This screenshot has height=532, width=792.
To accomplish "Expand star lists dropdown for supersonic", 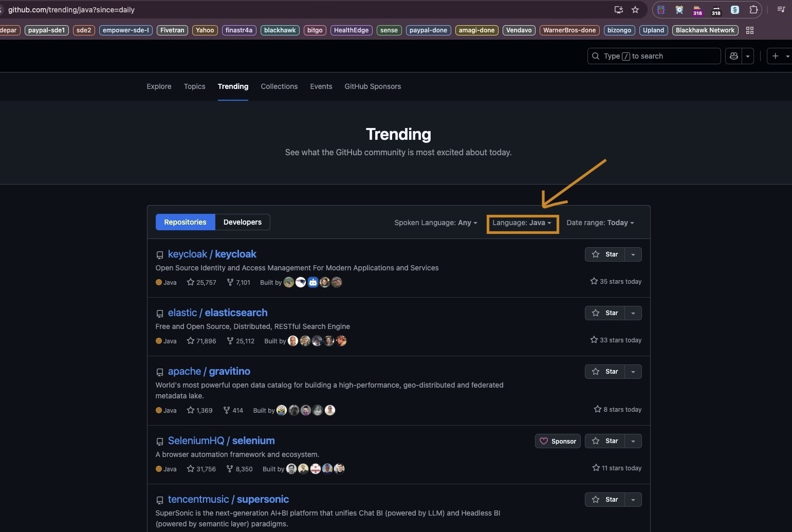I will pos(633,500).
